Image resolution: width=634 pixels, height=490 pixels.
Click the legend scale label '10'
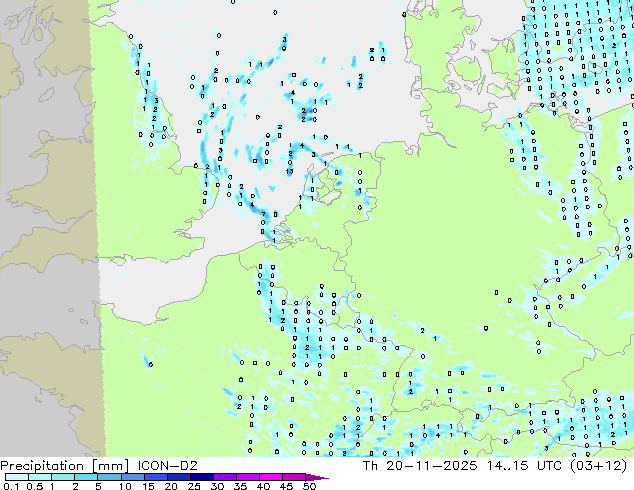(x=125, y=486)
